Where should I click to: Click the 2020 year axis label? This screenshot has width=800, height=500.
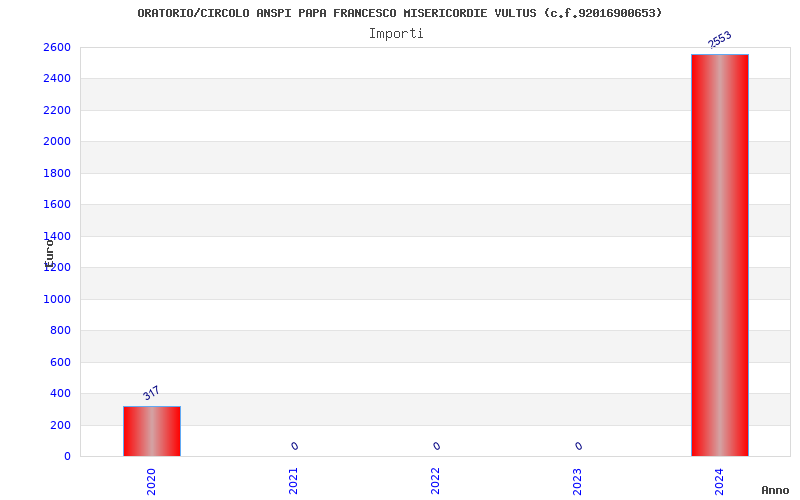coord(151,482)
